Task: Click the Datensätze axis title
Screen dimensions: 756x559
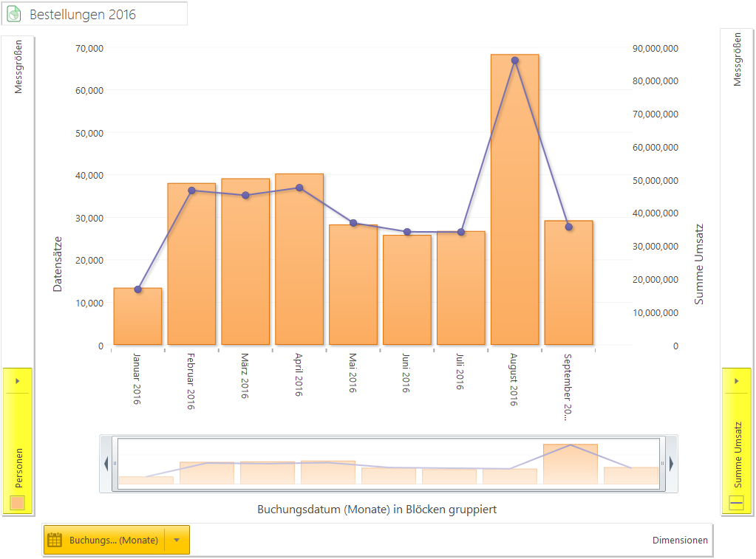Action: [x=58, y=264]
